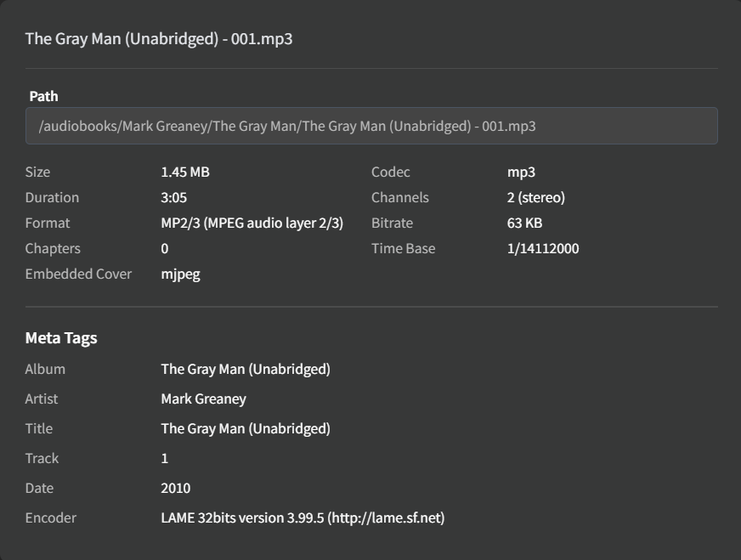Click the 'Format' label

pyautogui.click(x=48, y=223)
